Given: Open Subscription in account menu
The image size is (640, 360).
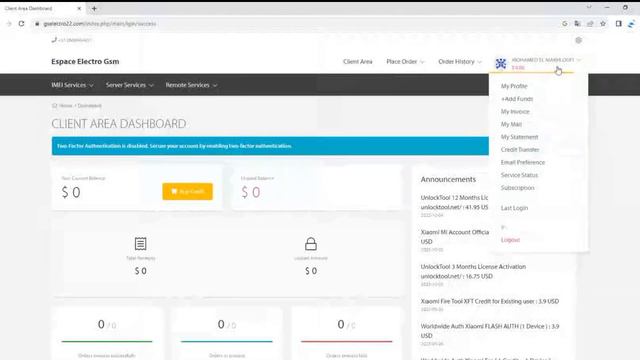Looking at the screenshot, I should tap(518, 188).
